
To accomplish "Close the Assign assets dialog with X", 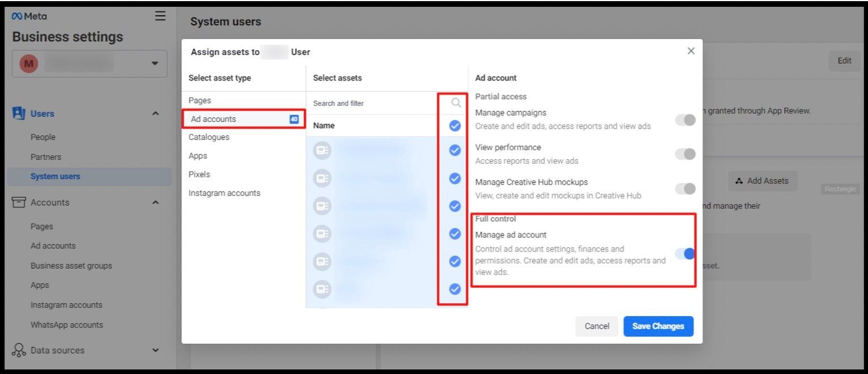I will tap(691, 51).
